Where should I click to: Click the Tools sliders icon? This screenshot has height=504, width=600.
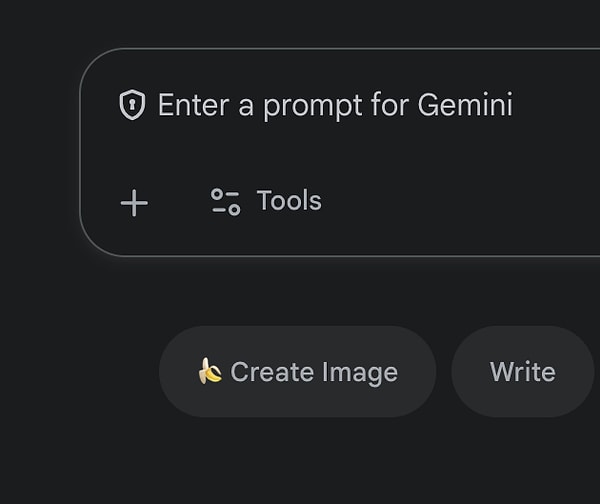point(225,202)
